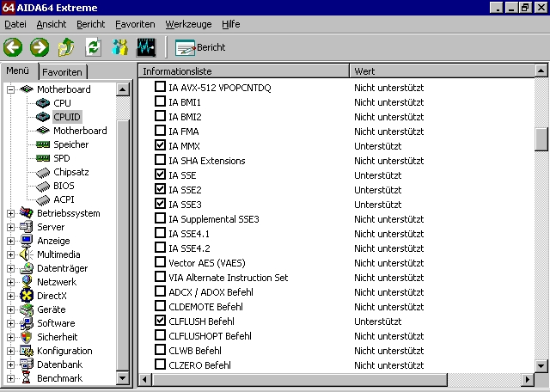Toggle the IA MMX checkbox

pyautogui.click(x=160, y=145)
